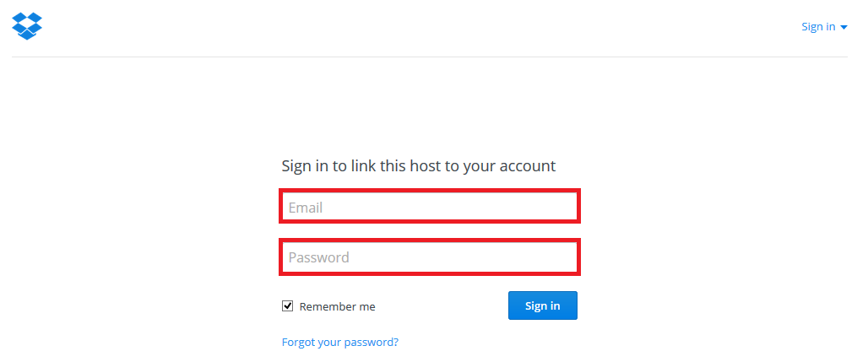Click the small triangle in the page header
This screenshot has height=362, width=868.
pyautogui.click(x=844, y=27)
